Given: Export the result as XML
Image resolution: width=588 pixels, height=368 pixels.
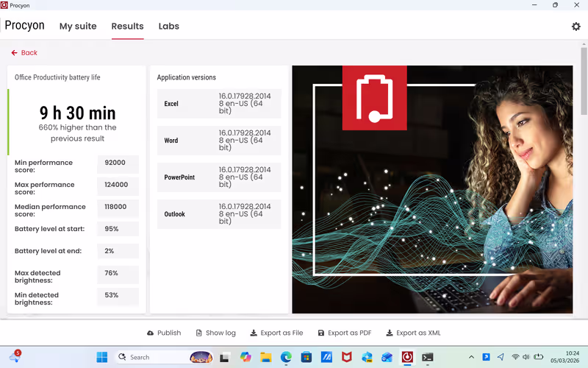Looking at the screenshot, I should 413,333.
